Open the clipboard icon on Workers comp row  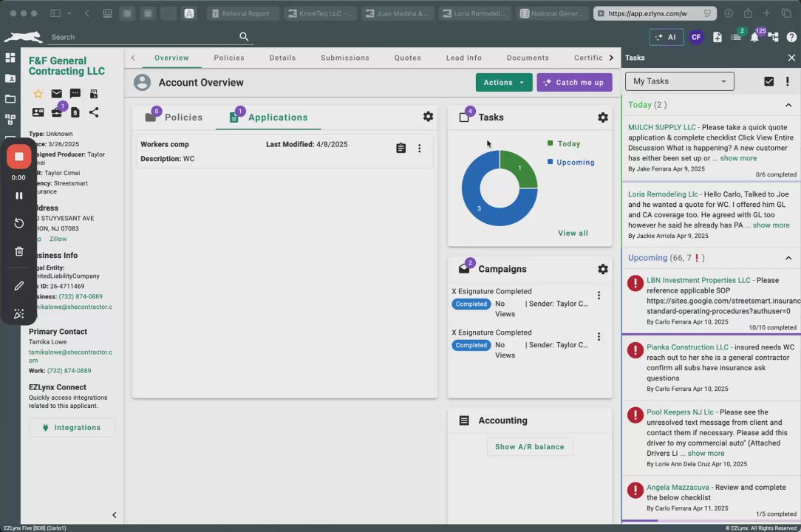[x=401, y=149]
